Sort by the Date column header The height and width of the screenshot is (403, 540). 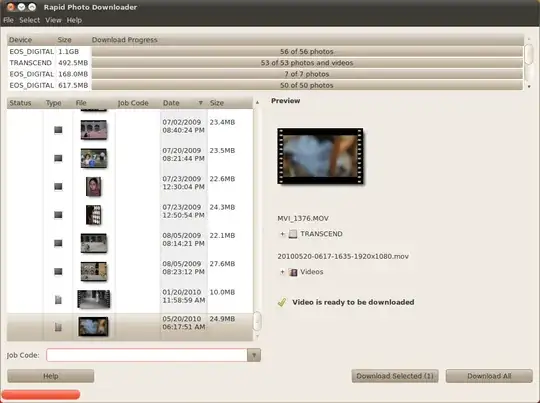pyautogui.click(x=183, y=103)
